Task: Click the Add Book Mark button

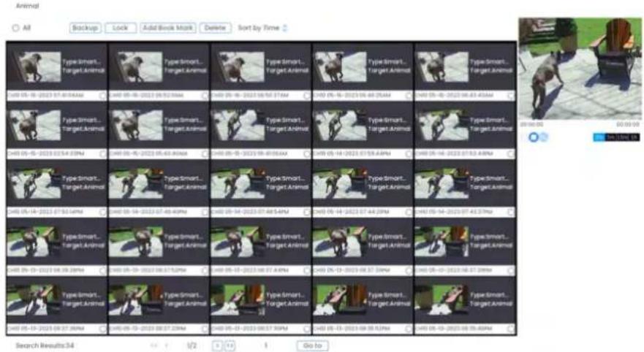Action: [168, 28]
